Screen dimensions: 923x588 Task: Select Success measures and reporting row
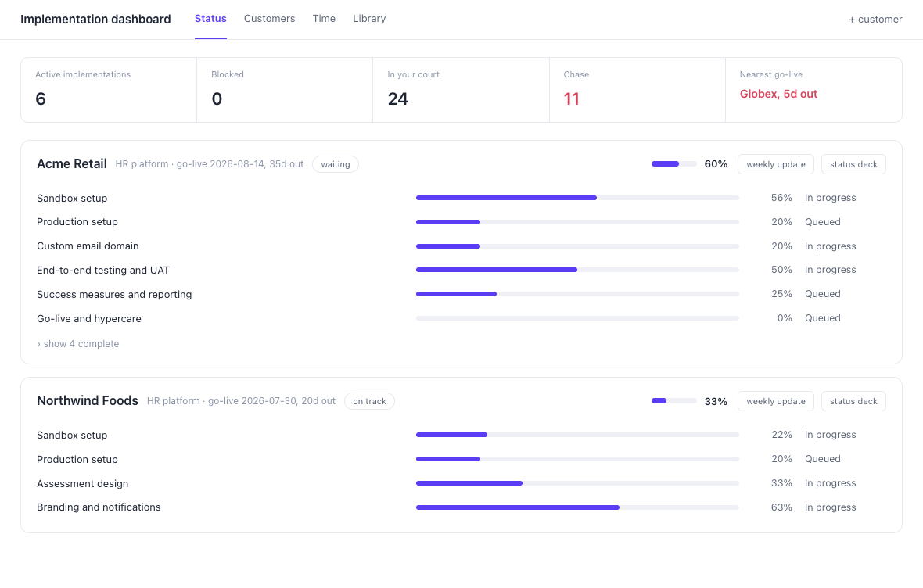tap(461, 294)
